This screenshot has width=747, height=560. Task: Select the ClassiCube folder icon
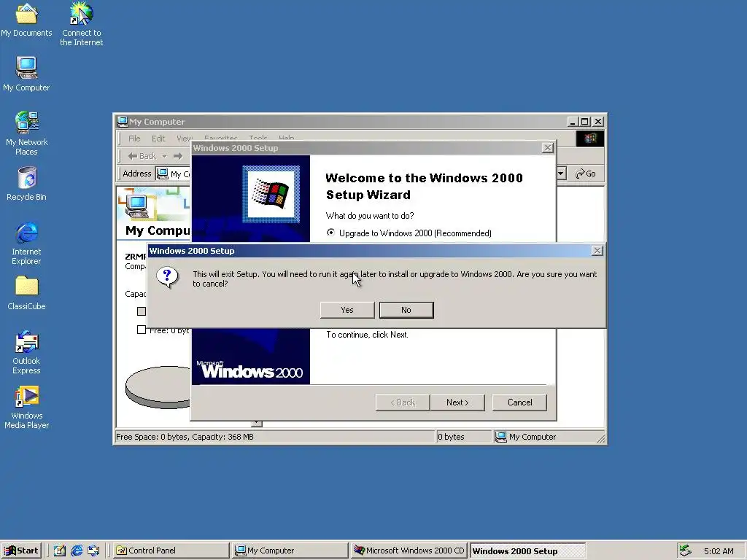point(27,294)
